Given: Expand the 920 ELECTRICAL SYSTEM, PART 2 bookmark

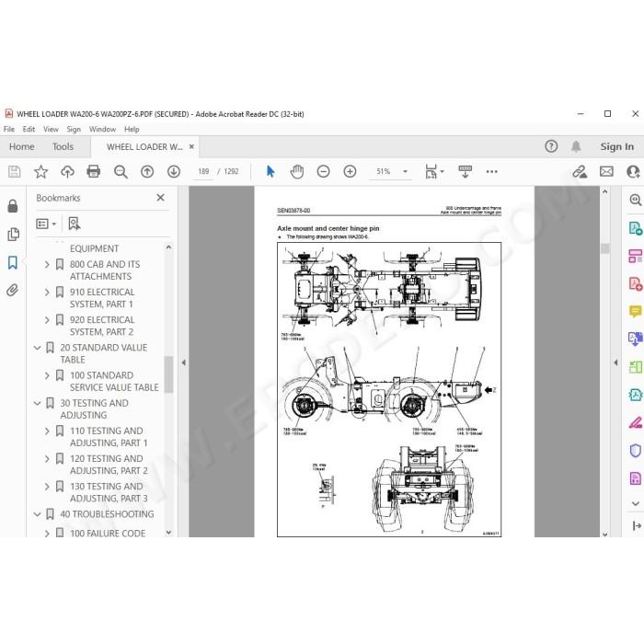Looking at the screenshot, I should tap(47, 320).
